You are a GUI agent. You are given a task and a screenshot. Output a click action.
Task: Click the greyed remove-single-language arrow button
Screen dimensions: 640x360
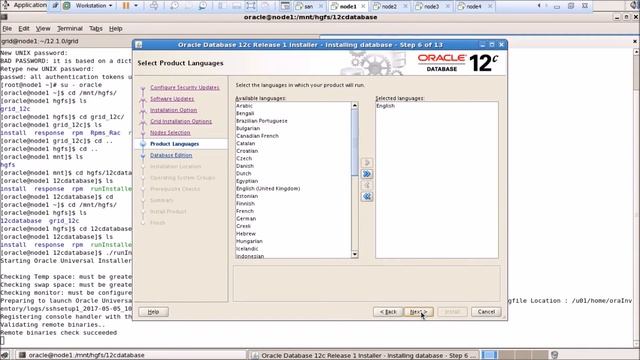367,185
